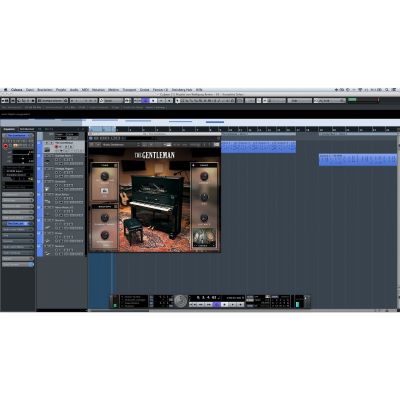Switch to the Inspector tab

[9, 129]
